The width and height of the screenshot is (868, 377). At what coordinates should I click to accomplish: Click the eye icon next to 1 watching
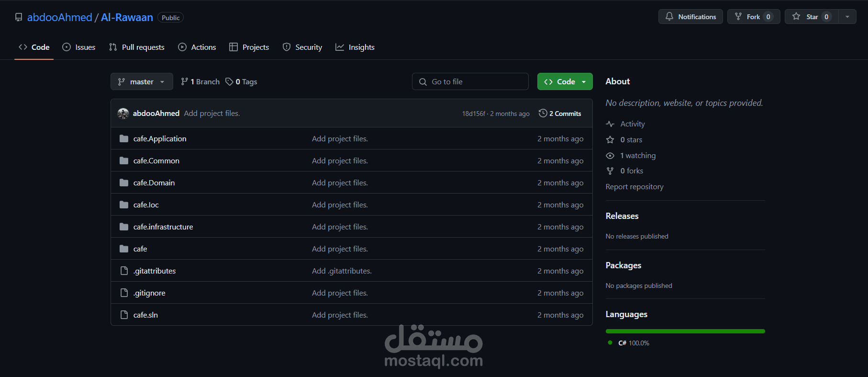pos(610,156)
